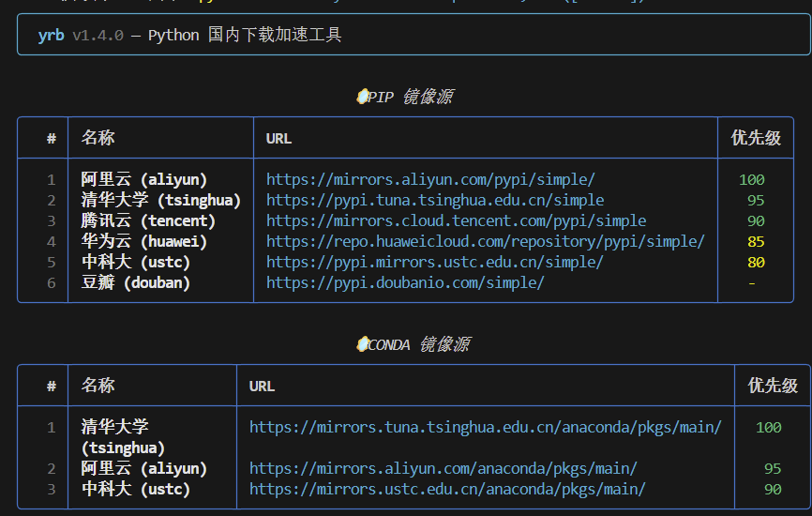Click the package emoji beside PIP 镜像源
The image size is (812, 516).
[363, 97]
